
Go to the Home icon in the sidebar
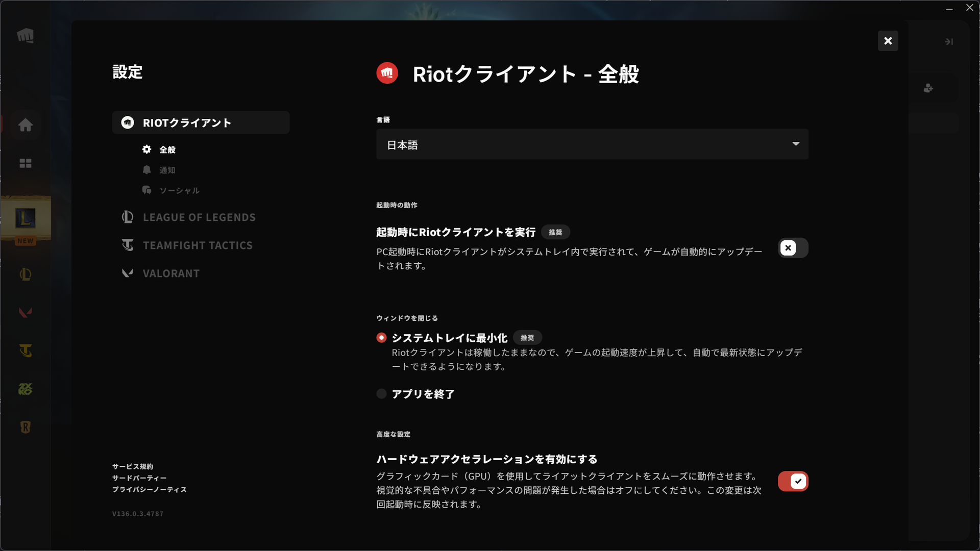(25, 125)
